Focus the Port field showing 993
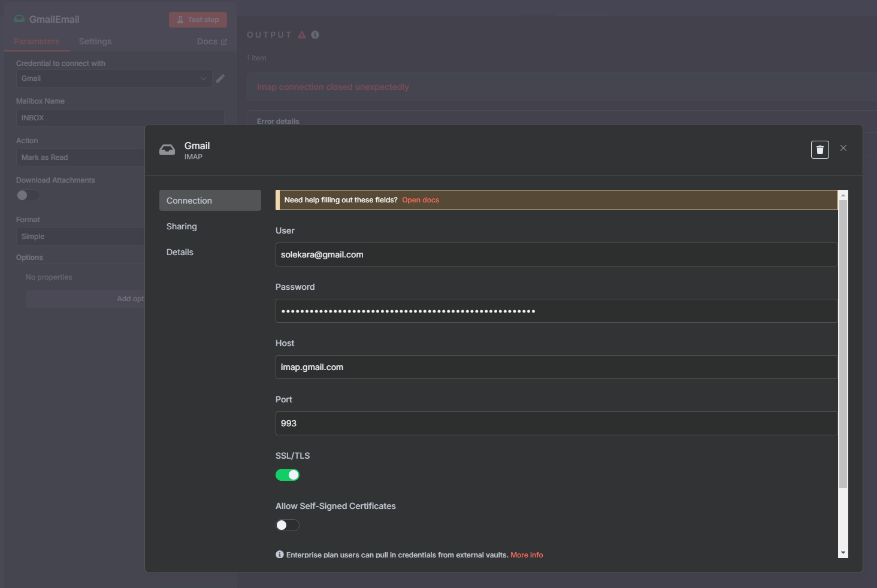 point(557,423)
